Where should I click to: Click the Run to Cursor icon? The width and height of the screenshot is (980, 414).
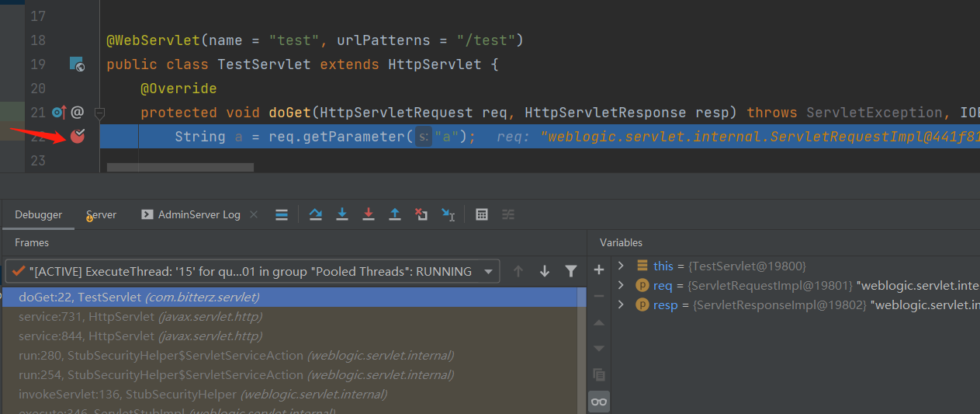coord(448,214)
